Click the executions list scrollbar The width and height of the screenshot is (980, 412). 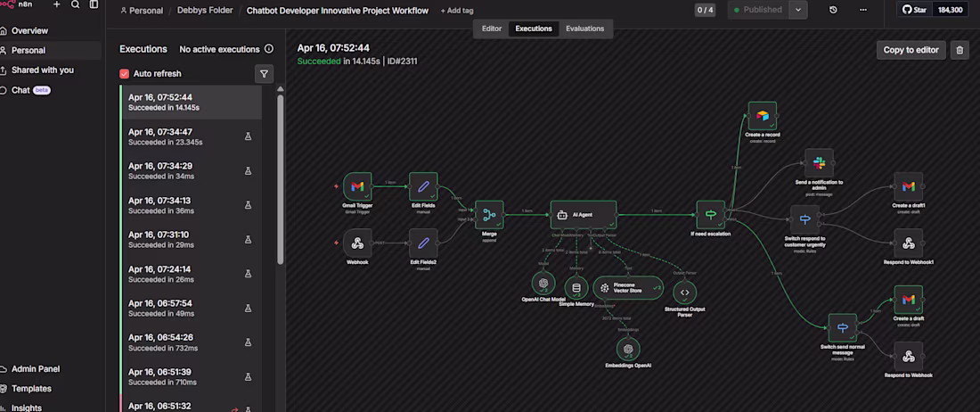(x=280, y=178)
